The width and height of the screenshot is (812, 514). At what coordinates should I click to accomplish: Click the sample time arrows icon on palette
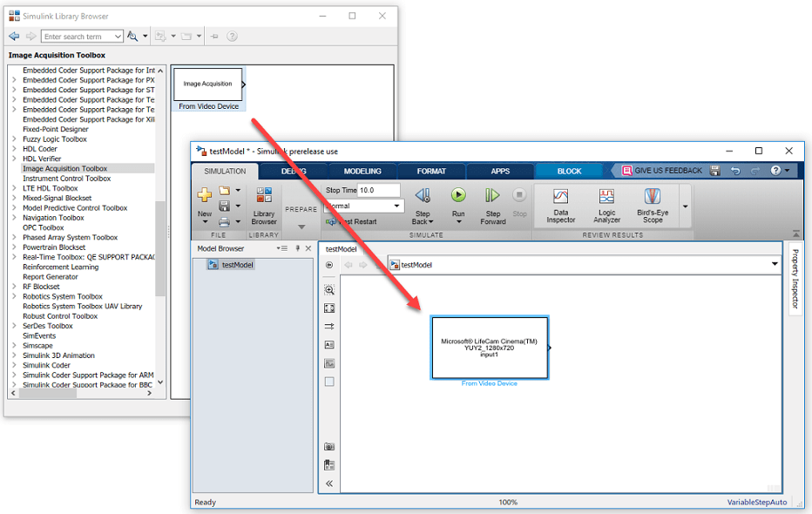pyautogui.click(x=329, y=327)
